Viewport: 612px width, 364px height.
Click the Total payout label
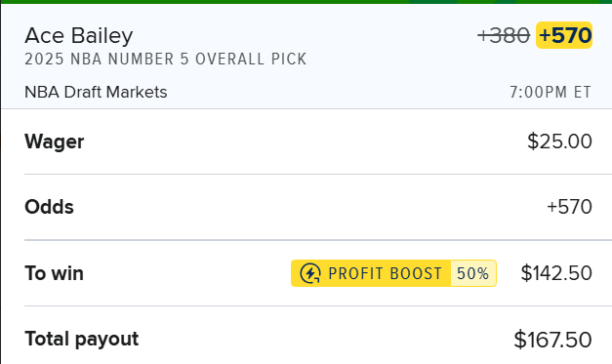click(82, 339)
